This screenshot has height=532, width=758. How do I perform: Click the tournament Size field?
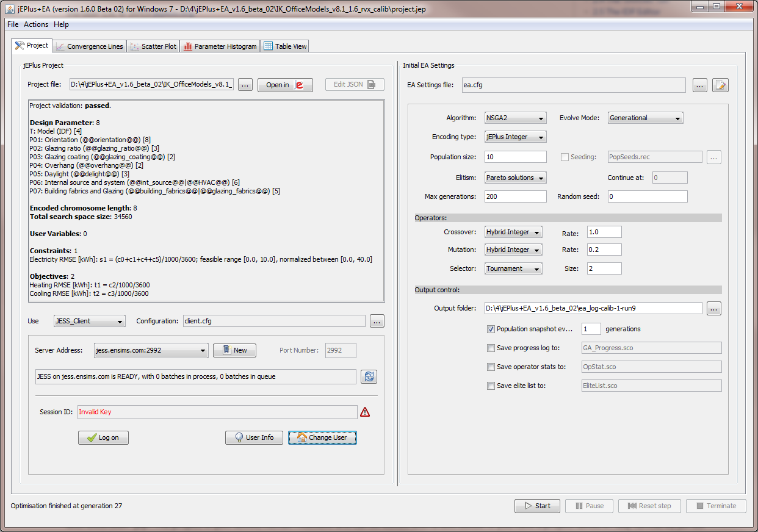(x=604, y=269)
